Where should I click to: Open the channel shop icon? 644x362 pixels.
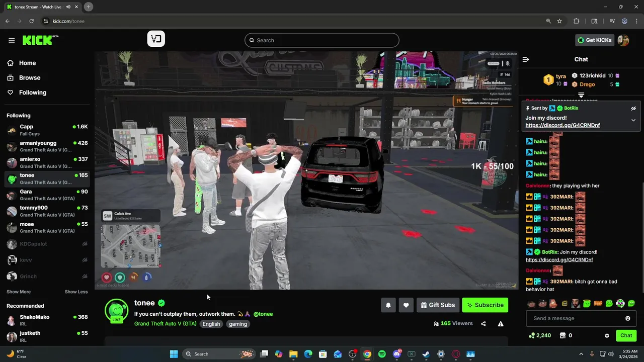[563, 335]
